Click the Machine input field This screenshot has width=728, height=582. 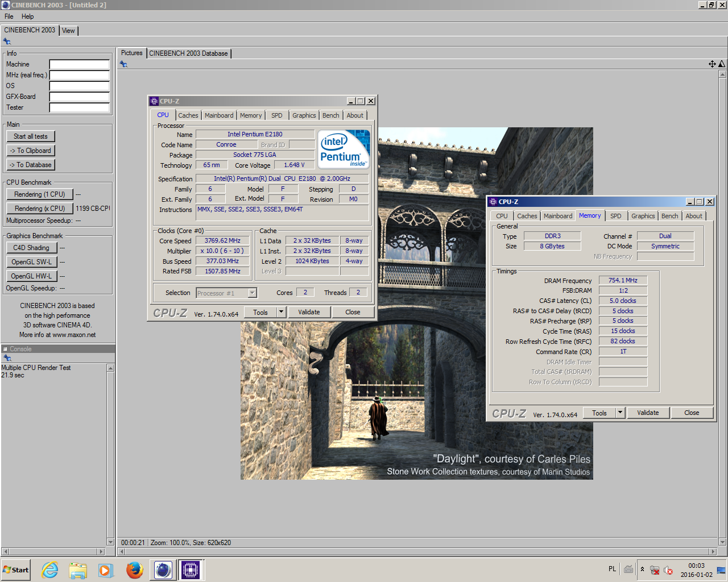tap(80, 64)
